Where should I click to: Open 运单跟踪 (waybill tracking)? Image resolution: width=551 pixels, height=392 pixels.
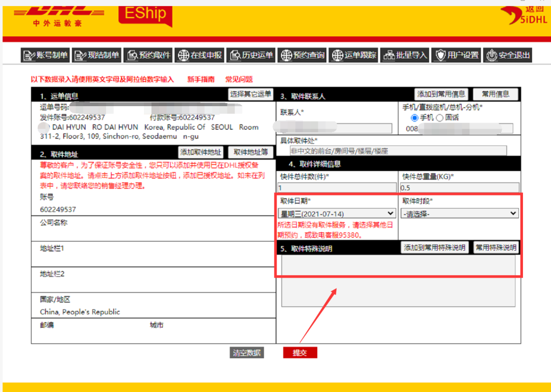click(353, 55)
